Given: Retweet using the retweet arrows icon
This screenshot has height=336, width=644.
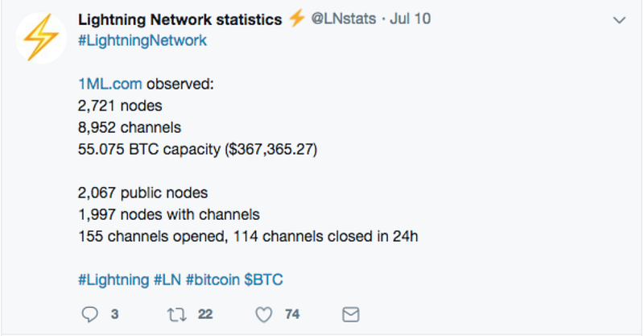Looking at the screenshot, I should click(x=177, y=315).
